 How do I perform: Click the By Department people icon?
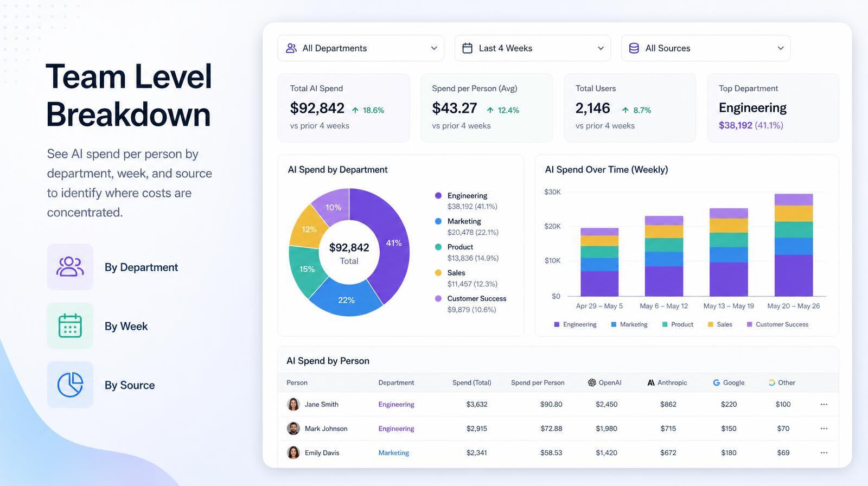[70, 267]
